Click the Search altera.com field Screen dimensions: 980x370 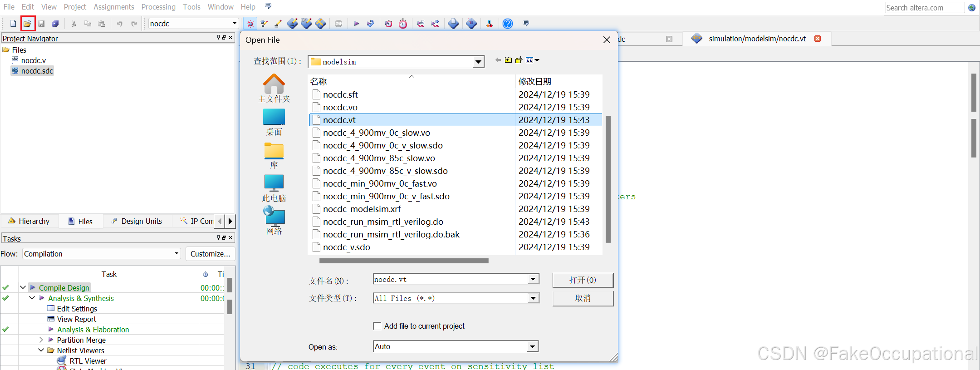[x=924, y=8]
